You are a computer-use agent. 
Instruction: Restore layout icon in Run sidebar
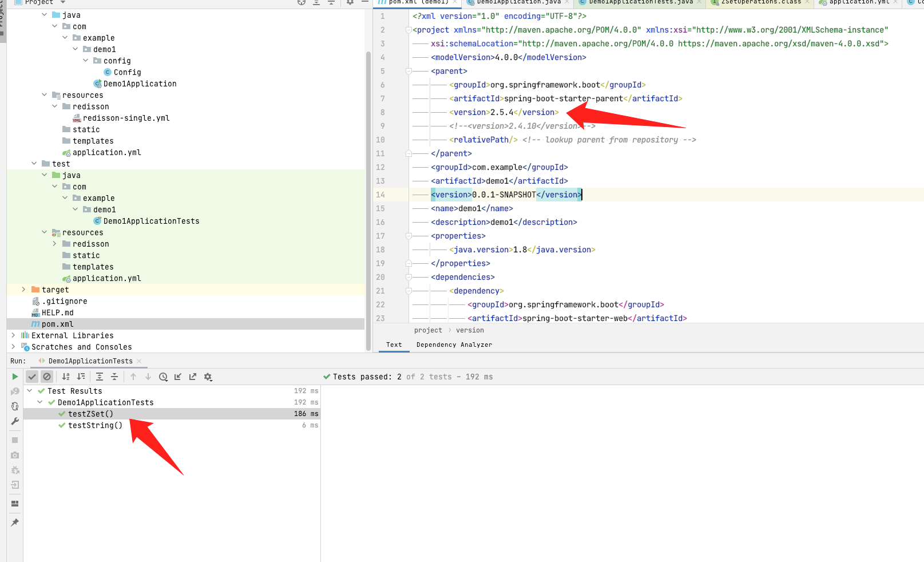click(15, 504)
